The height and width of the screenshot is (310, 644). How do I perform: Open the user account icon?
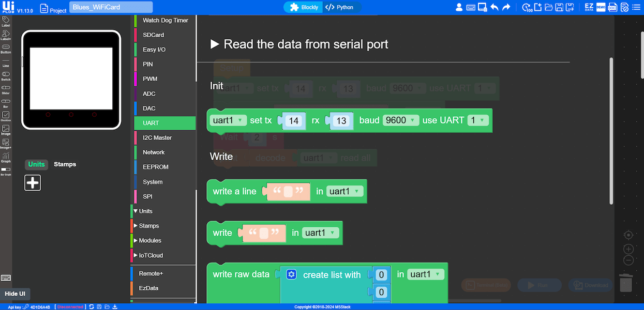pos(459,7)
